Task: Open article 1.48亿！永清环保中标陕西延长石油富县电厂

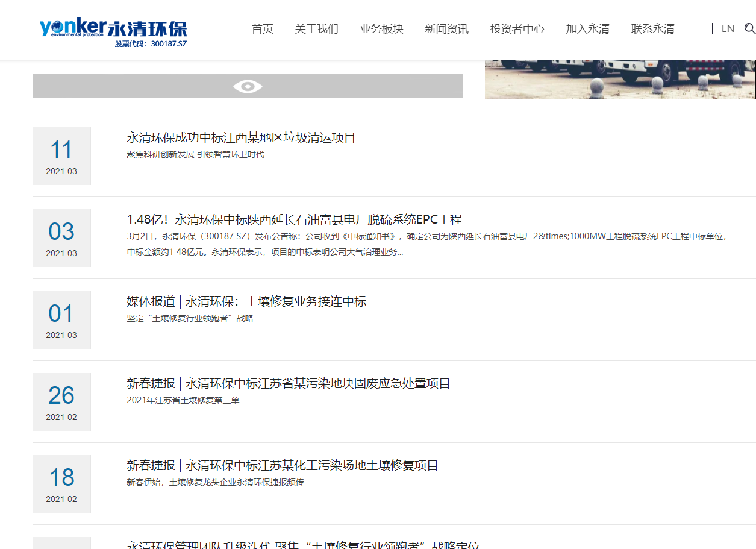Action: (x=294, y=219)
